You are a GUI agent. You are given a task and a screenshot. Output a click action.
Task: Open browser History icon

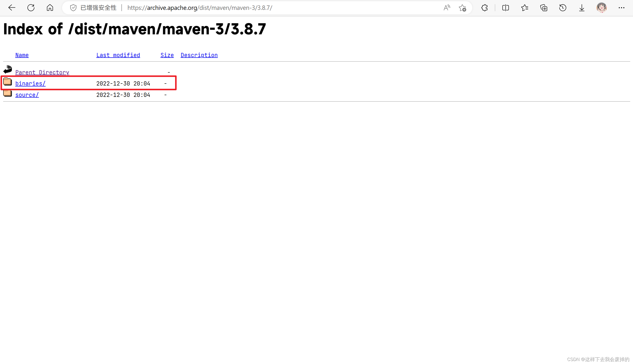point(563,8)
